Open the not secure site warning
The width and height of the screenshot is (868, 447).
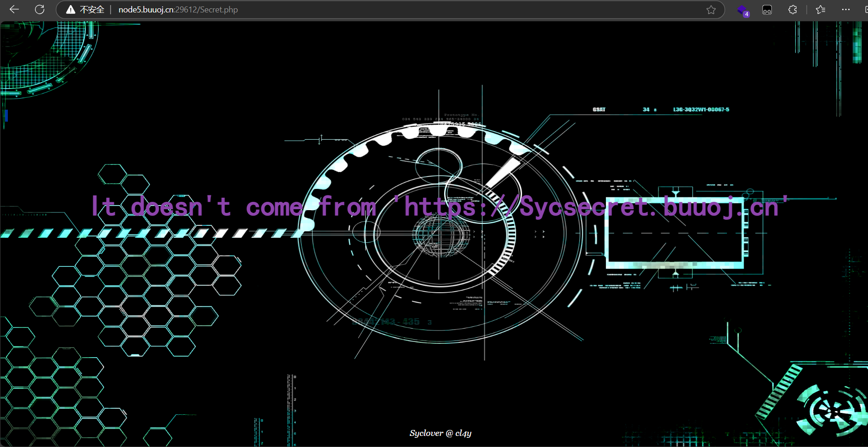86,10
